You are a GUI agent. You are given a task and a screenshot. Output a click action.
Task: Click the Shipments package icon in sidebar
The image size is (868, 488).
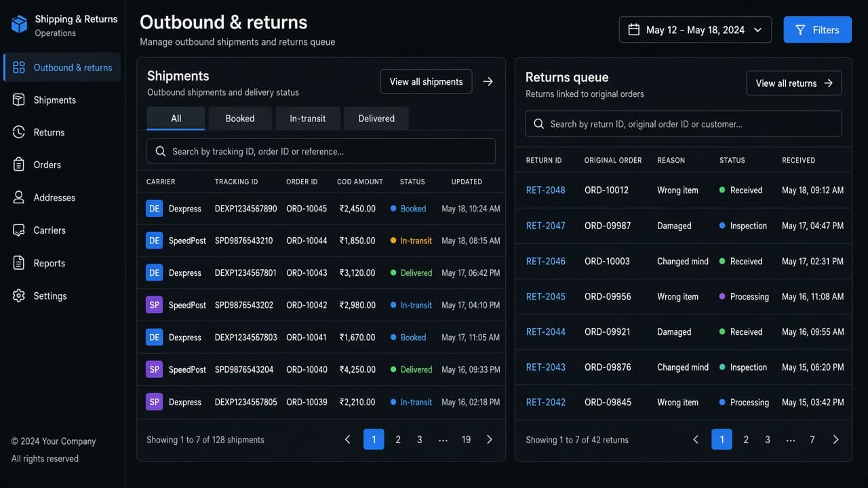coord(19,100)
